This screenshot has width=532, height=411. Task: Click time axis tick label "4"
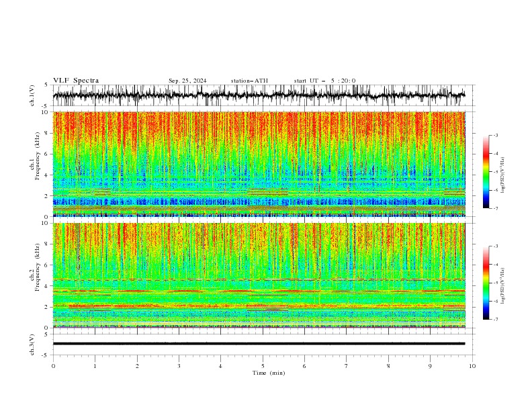point(220,366)
